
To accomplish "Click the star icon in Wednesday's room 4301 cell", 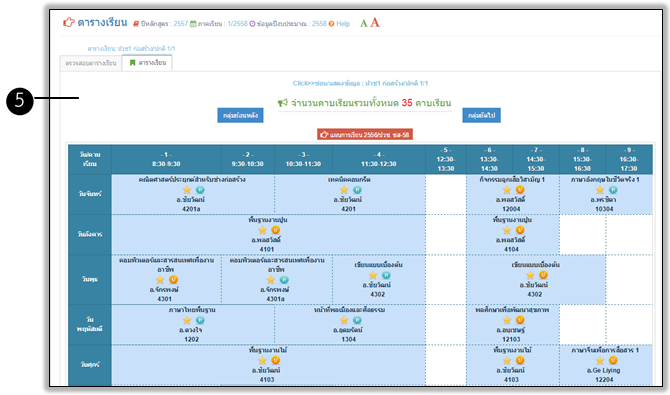I will pos(160,280).
